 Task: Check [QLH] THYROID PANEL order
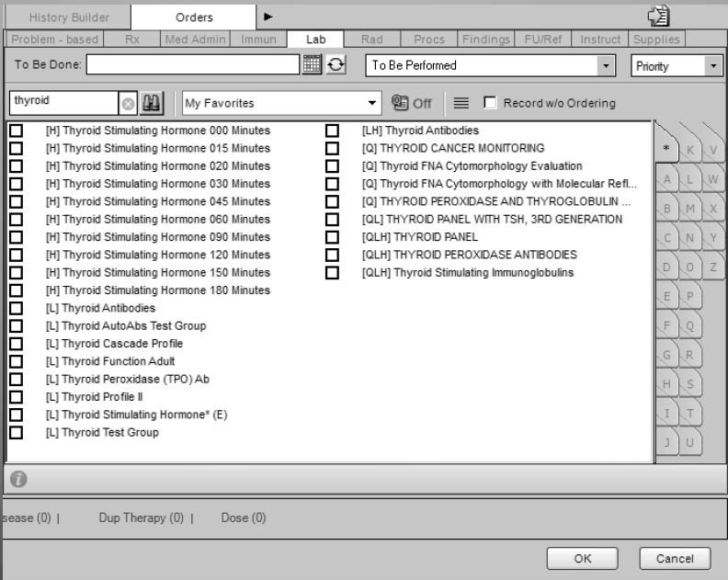[x=332, y=237]
